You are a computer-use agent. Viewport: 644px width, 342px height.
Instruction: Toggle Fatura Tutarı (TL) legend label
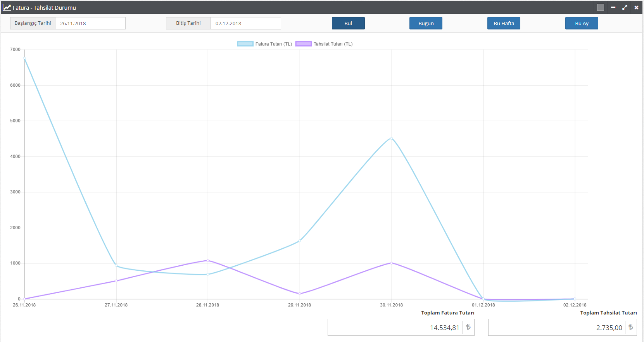coord(273,44)
